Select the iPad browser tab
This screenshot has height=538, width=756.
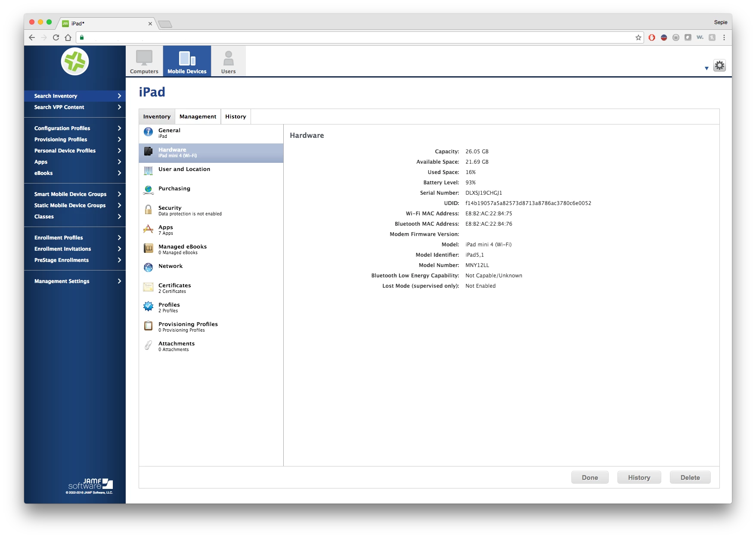point(107,24)
